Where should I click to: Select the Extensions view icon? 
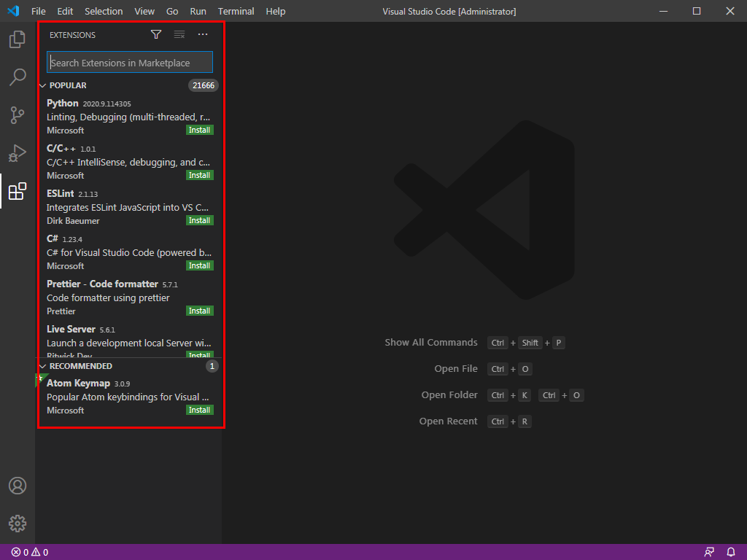pyautogui.click(x=18, y=192)
